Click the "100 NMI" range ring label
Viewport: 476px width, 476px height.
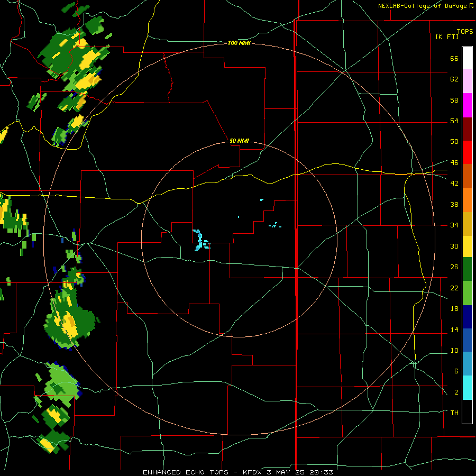239,43
